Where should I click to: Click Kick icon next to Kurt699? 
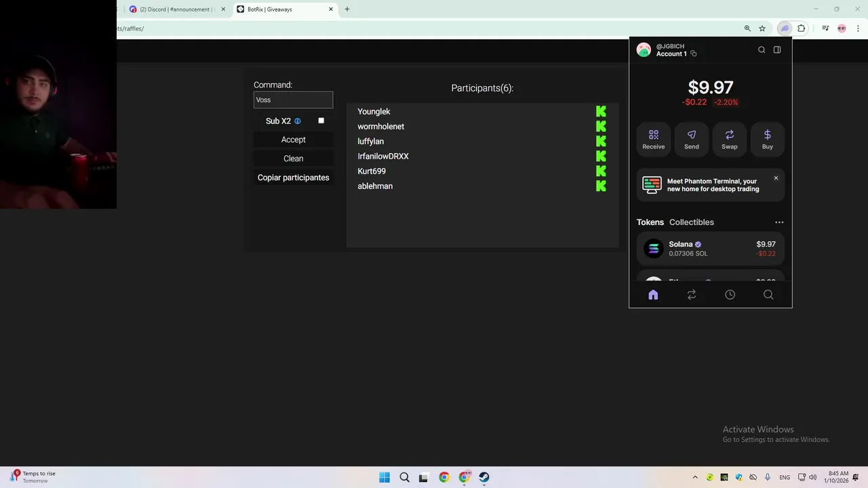(x=601, y=171)
